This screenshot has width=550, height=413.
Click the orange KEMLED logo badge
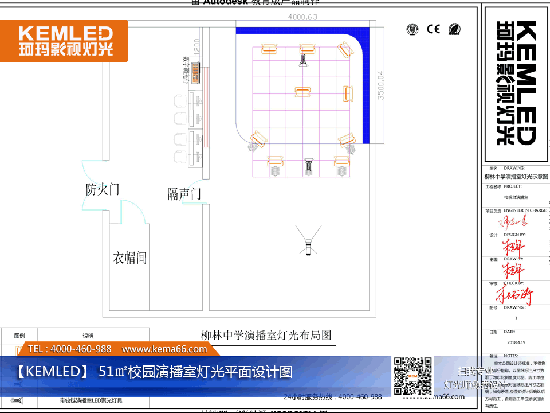click(x=64, y=41)
